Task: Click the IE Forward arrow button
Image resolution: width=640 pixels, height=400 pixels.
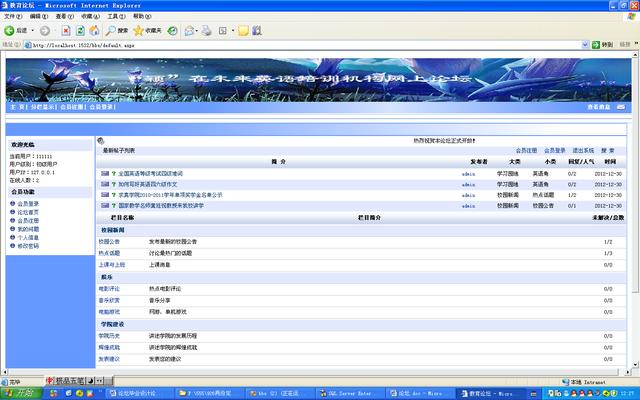Action: tap(45, 31)
